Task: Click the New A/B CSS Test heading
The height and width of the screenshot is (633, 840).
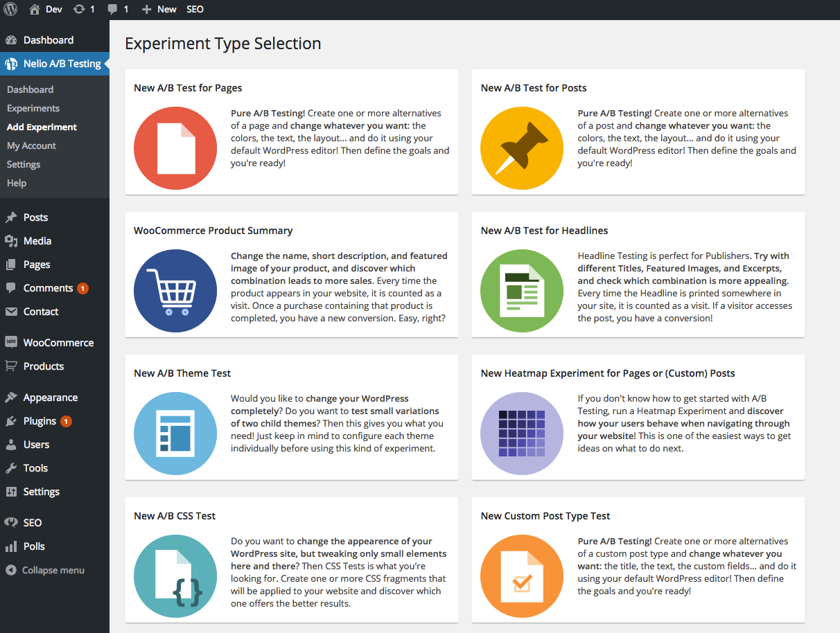Action: (x=175, y=516)
